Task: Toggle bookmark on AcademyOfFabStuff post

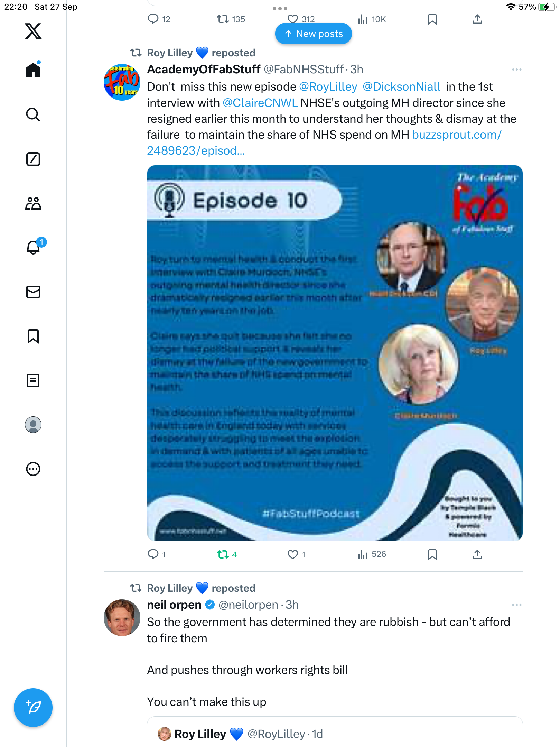Action: (x=432, y=554)
